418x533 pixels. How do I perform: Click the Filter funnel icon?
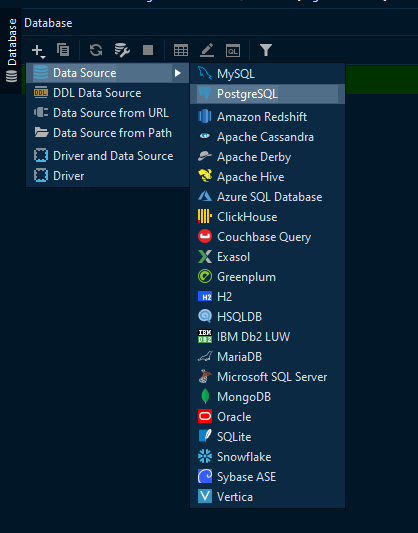click(x=266, y=50)
